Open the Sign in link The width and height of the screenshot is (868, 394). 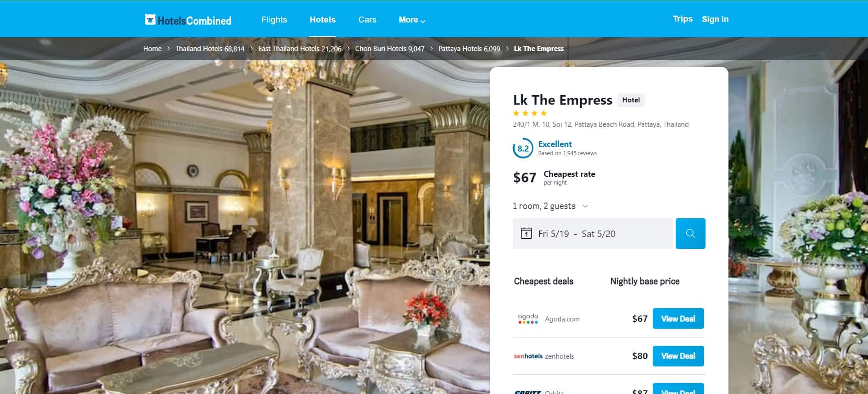pyautogui.click(x=715, y=19)
